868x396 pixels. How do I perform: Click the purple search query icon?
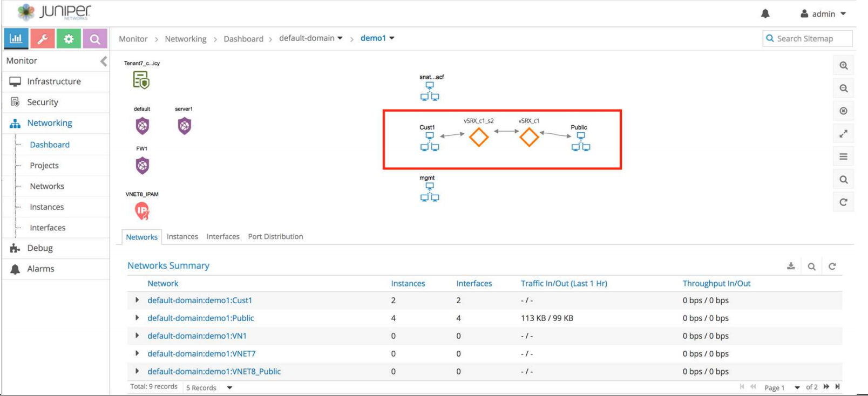(x=94, y=39)
